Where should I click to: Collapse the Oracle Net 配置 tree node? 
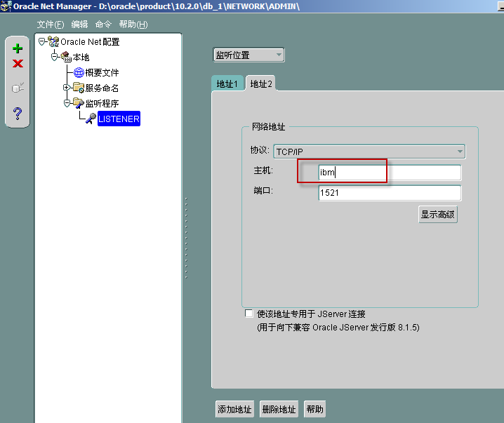point(42,41)
